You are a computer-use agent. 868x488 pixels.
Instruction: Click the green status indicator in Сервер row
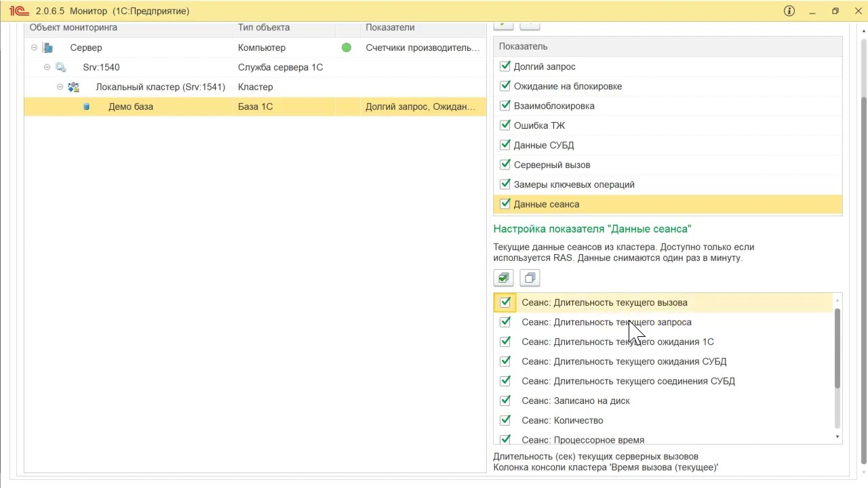[347, 47]
